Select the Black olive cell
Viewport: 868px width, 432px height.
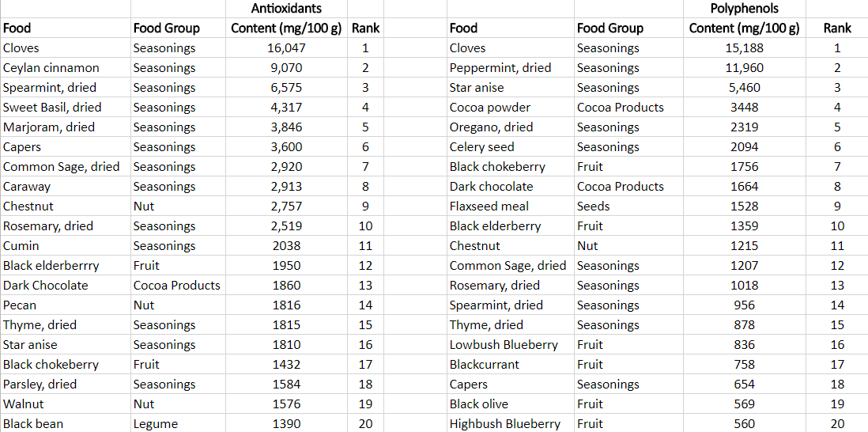point(511,404)
